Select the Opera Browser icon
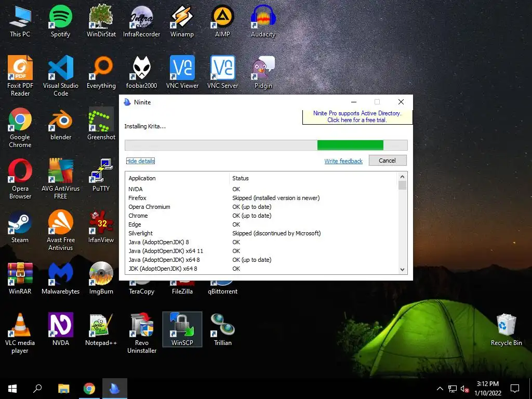The height and width of the screenshot is (399, 532). [x=20, y=179]
